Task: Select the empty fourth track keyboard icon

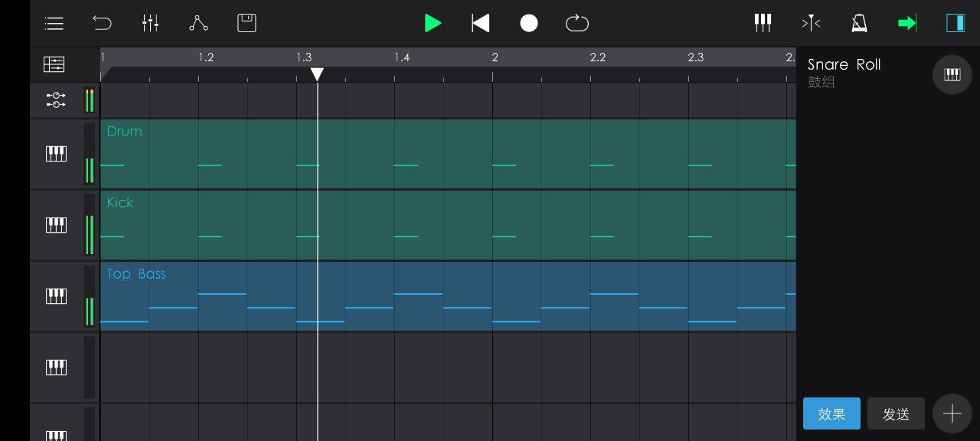Action: [x=56, y=367]
